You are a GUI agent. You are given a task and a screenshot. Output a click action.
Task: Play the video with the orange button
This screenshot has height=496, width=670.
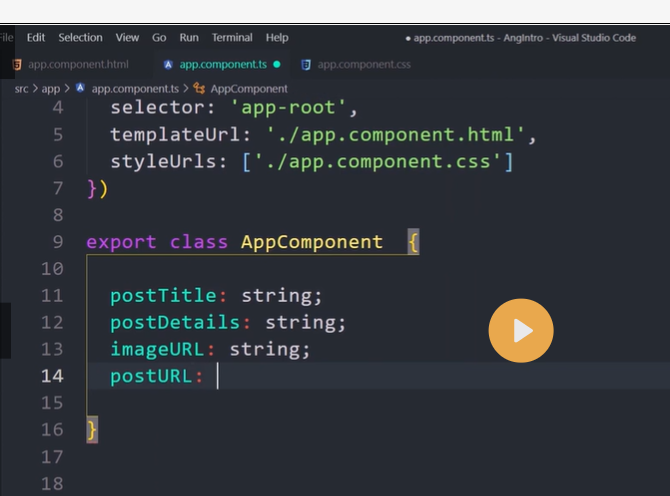point(521,330)
